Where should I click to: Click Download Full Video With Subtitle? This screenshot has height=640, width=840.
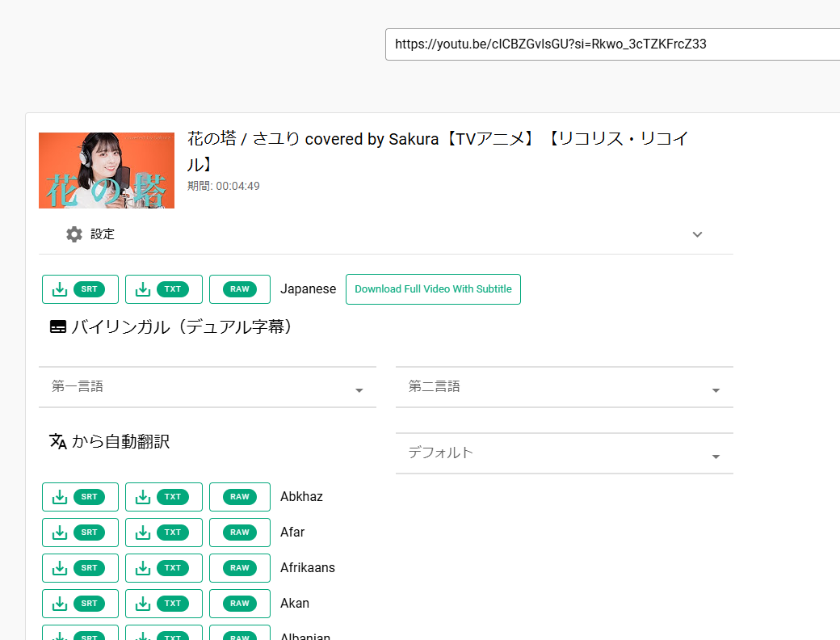pyautogui.click(x=433, y=289)
